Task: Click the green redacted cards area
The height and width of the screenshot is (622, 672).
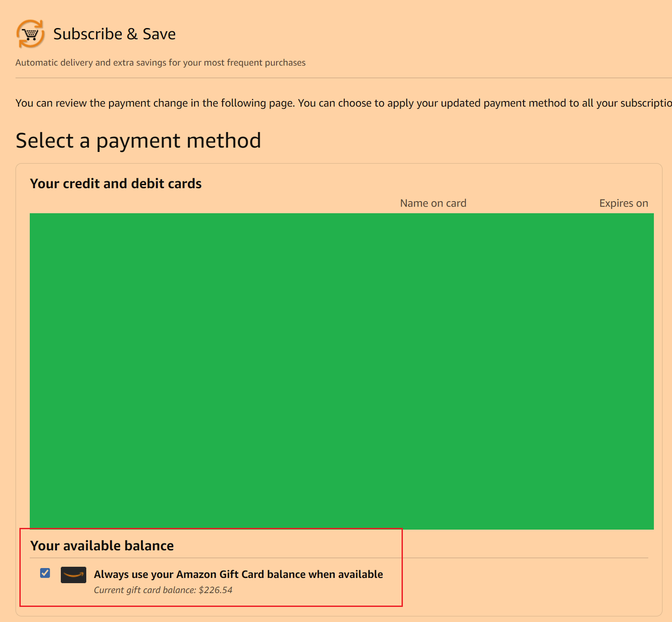Action: (342, 371)
